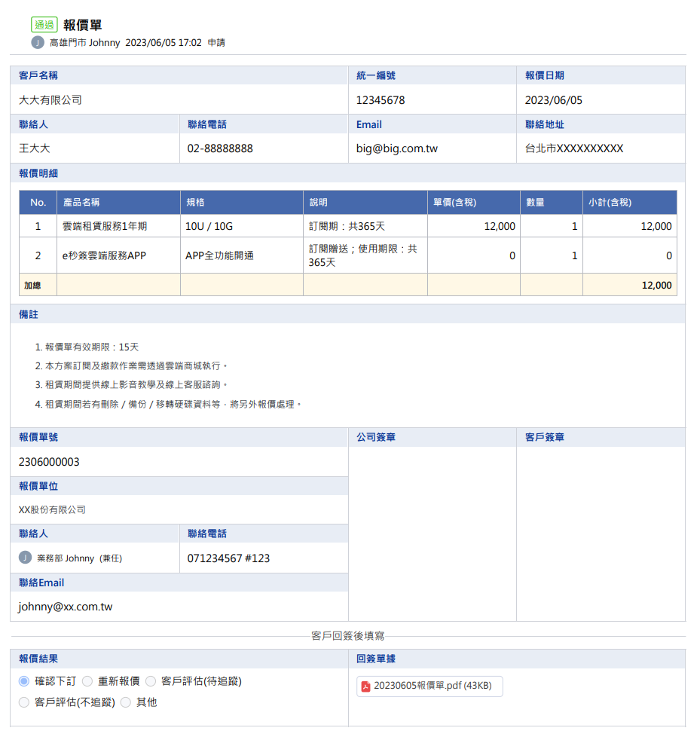Click the 10U / 10G spec cell
This screenshot has height=737, width=700.
[x=242, y=226]
